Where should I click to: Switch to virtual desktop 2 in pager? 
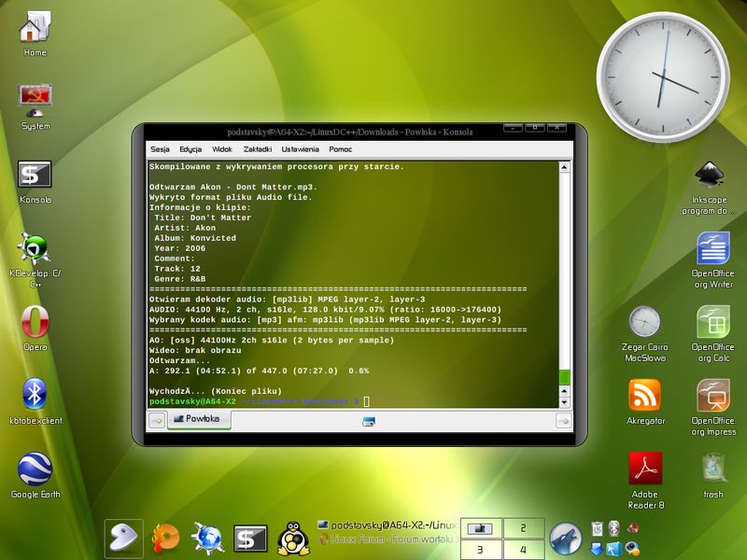524,528
